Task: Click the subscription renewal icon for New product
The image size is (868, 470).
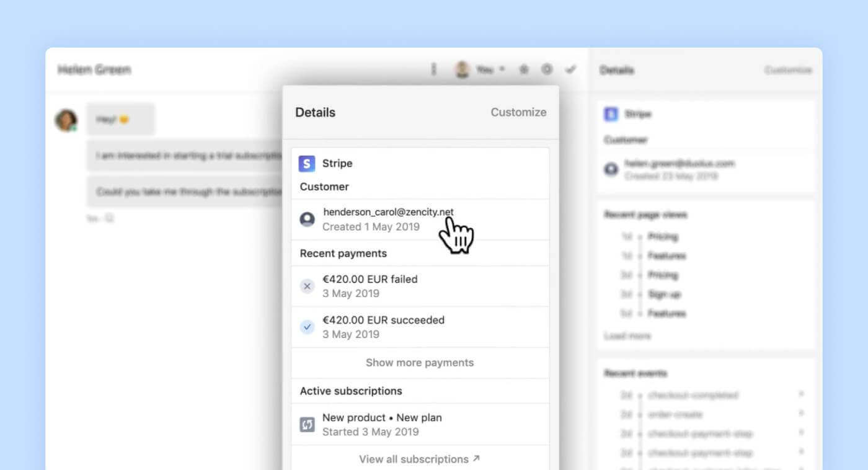Action: 307,425
